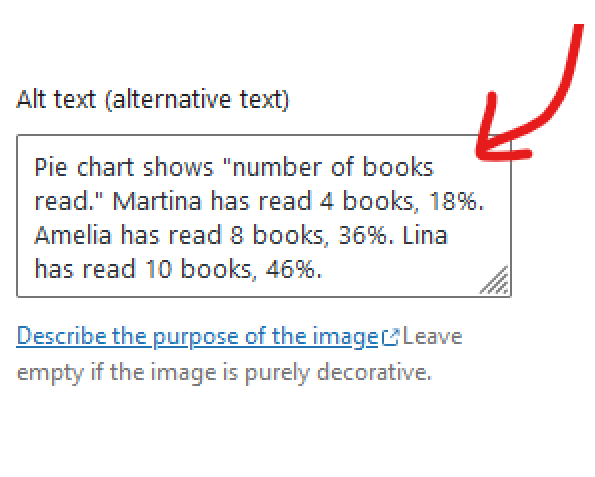
Task: Click the 'purely decorative' hint text
Action: (338, 373)
